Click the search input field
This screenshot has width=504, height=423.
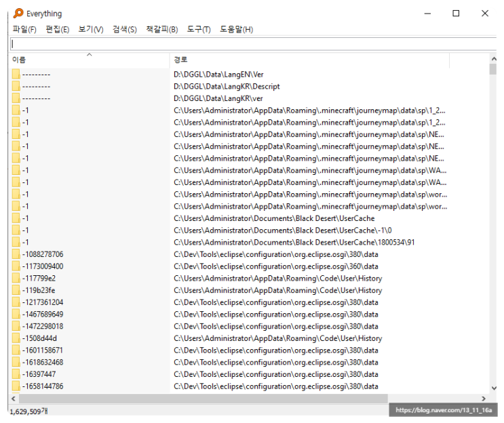tap(253, 44)
